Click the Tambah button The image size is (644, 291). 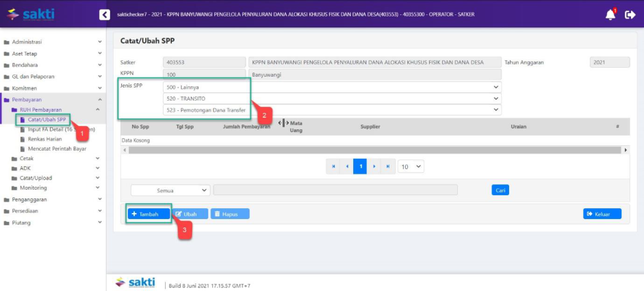tap(149, 214)
